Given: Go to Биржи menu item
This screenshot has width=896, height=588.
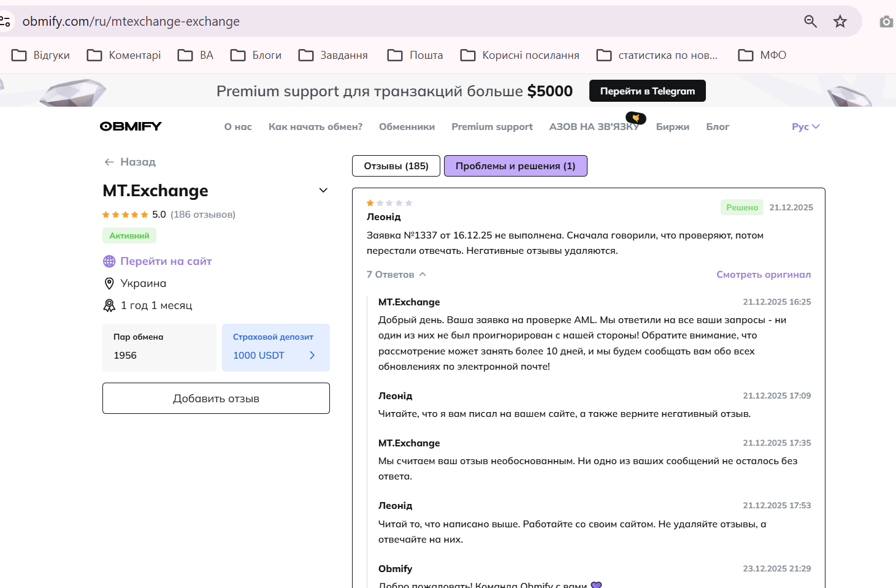Looking at the screenshot, I should coord(673,127).
